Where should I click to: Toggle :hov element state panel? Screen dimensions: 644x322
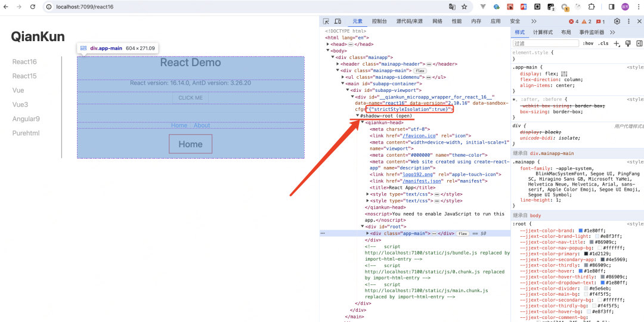(588, 44)
